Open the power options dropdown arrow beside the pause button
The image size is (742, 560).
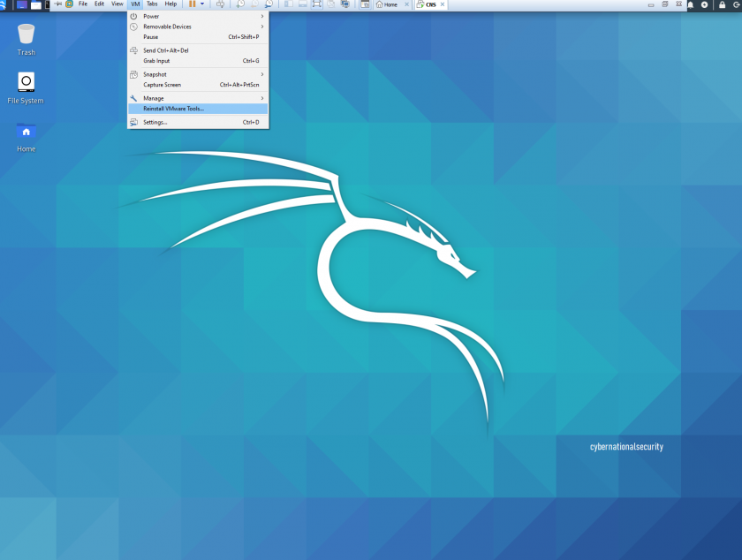[x=202, y=4]
